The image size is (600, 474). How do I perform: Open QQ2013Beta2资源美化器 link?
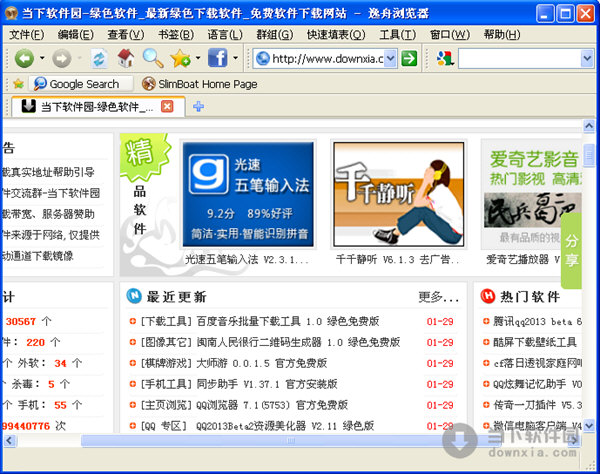coord(285,426)
